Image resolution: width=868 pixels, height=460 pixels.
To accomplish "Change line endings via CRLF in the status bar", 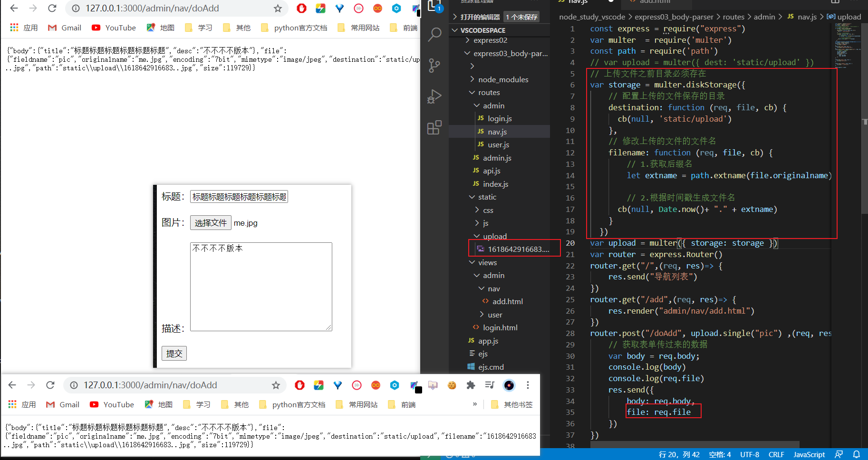I will (x=776, y=454).
